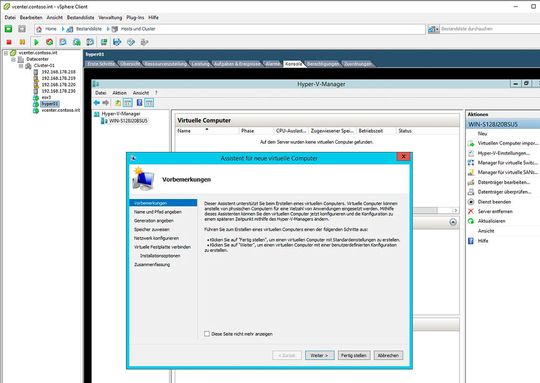This screenshot has width=540, height=383.
Task: Click the Hyper-V Manager forward arrow
Action: (106, 103)
